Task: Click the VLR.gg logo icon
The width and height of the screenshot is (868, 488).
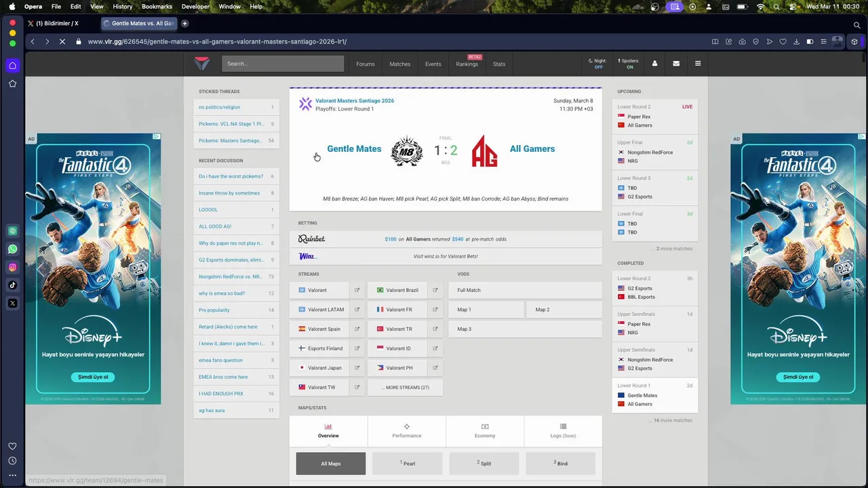Action: click(201, 64)
